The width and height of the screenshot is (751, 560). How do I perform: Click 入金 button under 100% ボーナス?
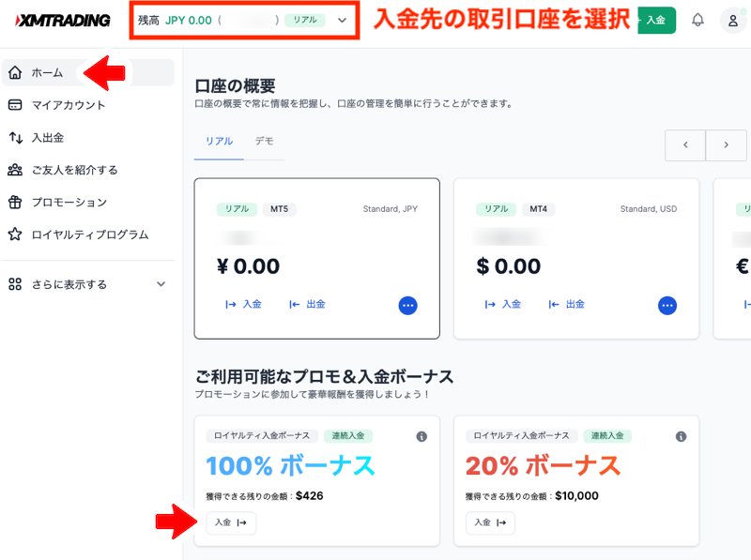pyautogui.click(x=231, y=522)
